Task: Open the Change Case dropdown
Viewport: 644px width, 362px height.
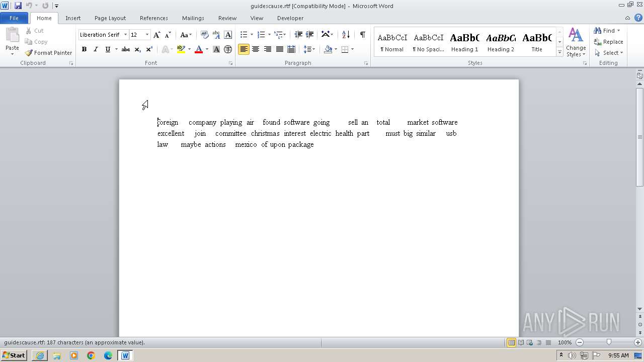Action: tap(186, 35)
